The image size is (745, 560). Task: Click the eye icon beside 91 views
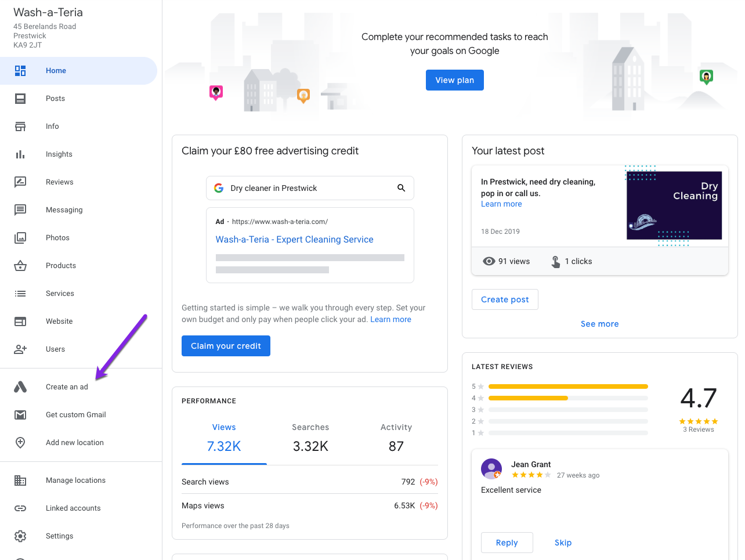click(489, 261)
